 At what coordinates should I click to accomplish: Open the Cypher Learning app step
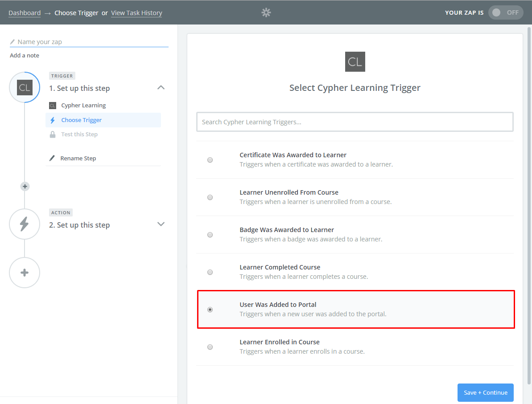coord(83,106)
